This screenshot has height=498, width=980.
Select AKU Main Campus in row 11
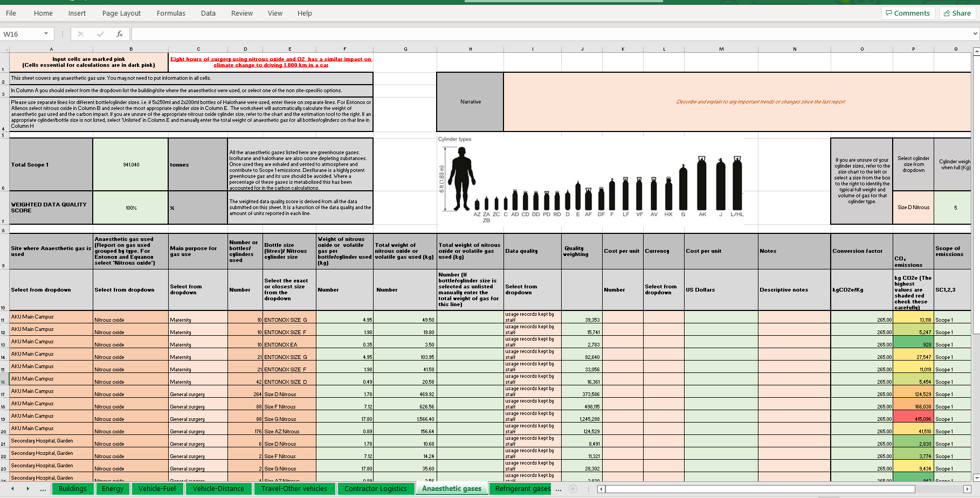pyautogui.click(x=51, y=317)
